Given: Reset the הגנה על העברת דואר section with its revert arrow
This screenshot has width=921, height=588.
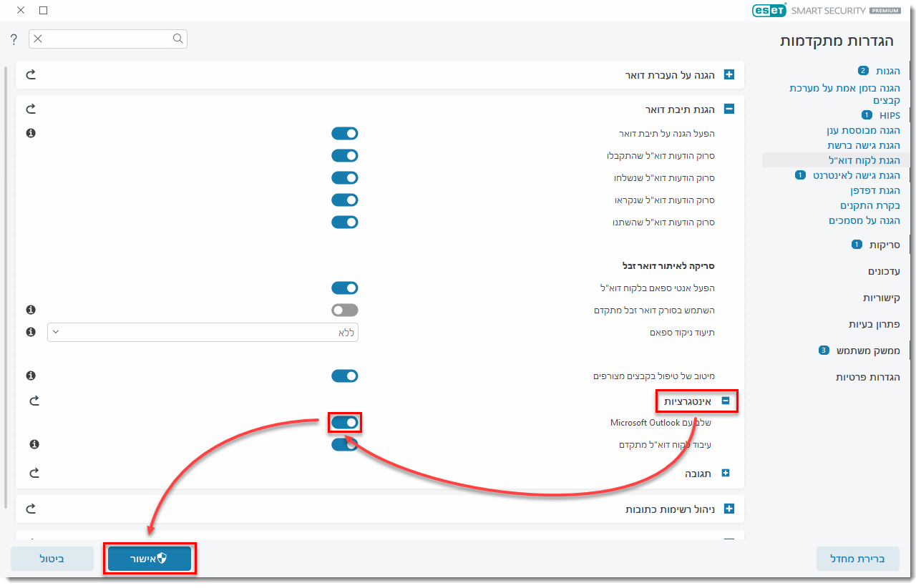Looking at the screenshot, I should tap(31, 74).
